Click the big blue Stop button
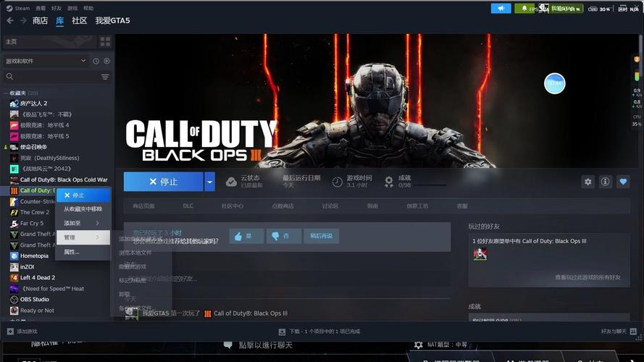The width and height of the screenshot is (644, 362). pos(164,182)
